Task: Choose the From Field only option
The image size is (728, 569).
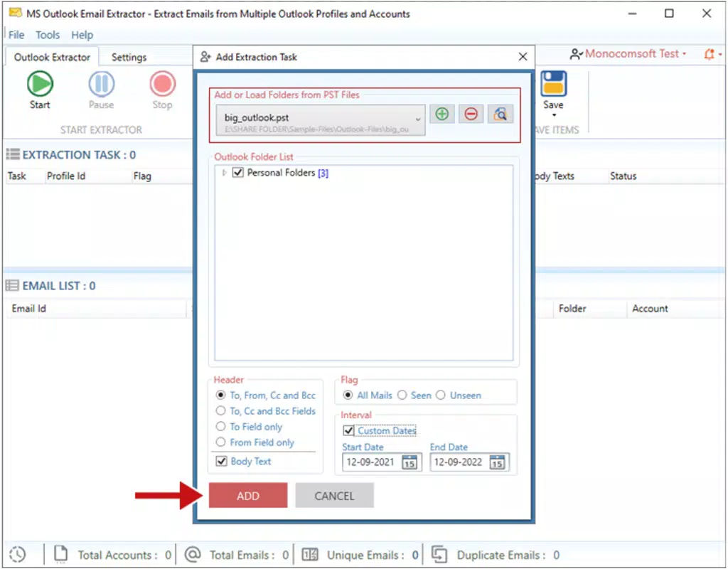Action: tap(220, 442)
